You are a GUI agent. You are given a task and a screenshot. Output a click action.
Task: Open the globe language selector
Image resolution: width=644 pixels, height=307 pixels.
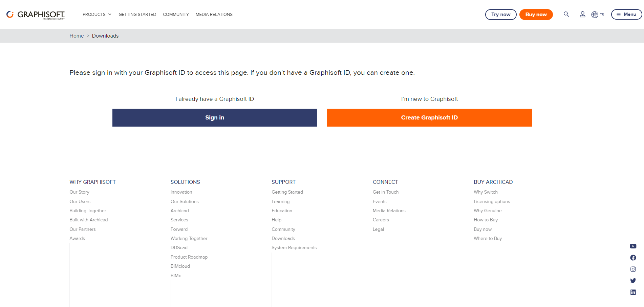(597, 15)
